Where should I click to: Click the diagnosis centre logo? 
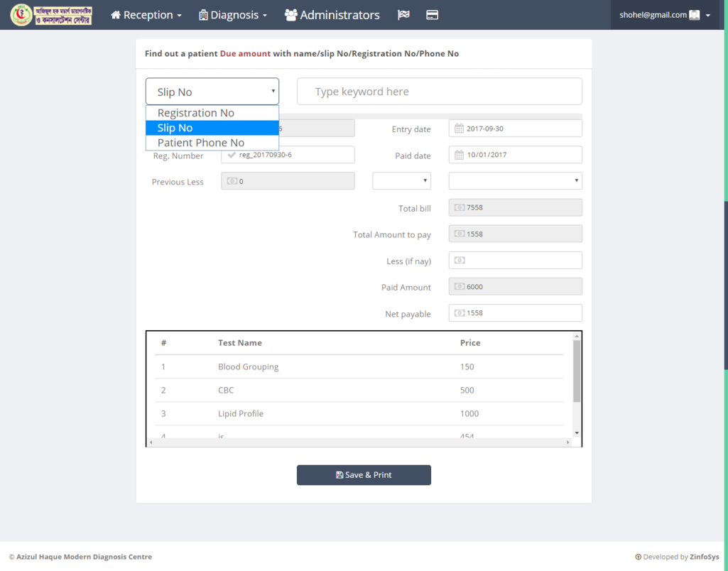pyautogui.click(x=51, y=15)
